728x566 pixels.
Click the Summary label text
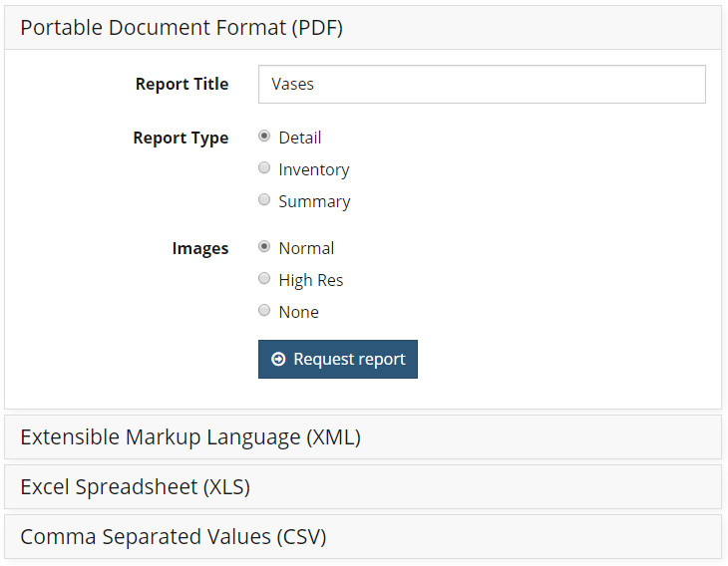click(x=314, y=202)
